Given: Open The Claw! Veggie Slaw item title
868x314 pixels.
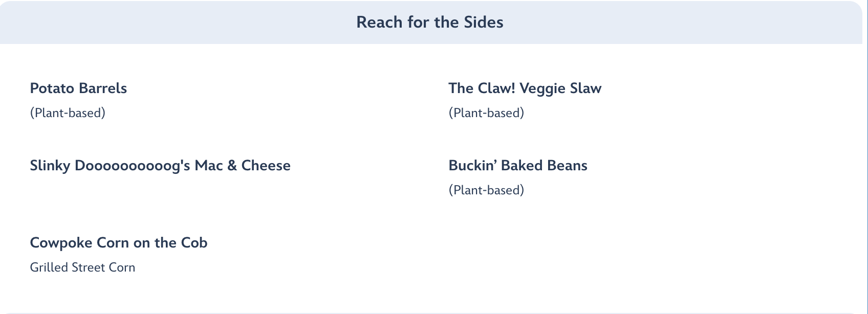Looking at the screenshot, I should (525, 88).
